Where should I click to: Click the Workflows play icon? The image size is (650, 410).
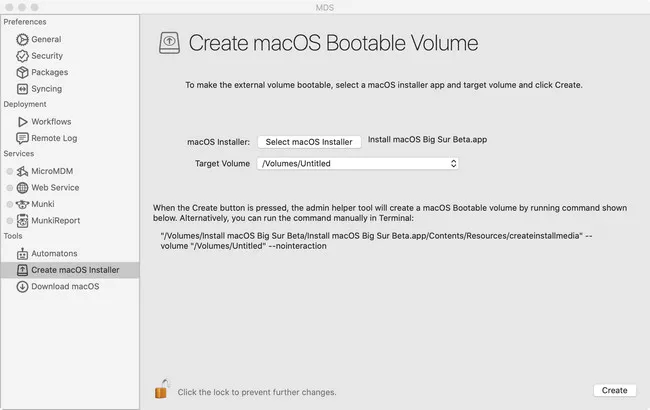pos(22,122)
